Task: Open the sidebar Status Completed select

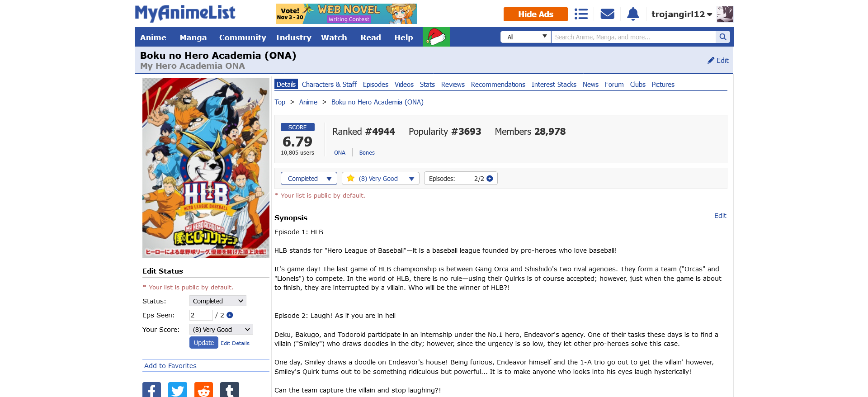Action: point(218,301)
